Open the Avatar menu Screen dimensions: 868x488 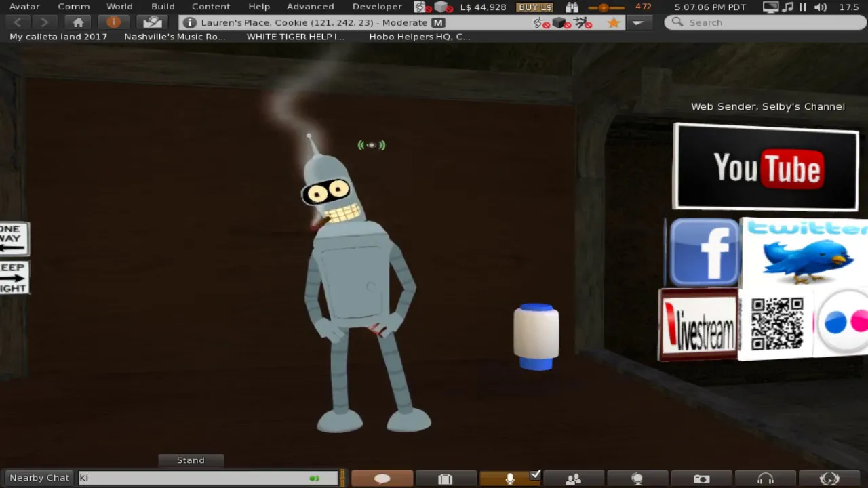[24, 7]
